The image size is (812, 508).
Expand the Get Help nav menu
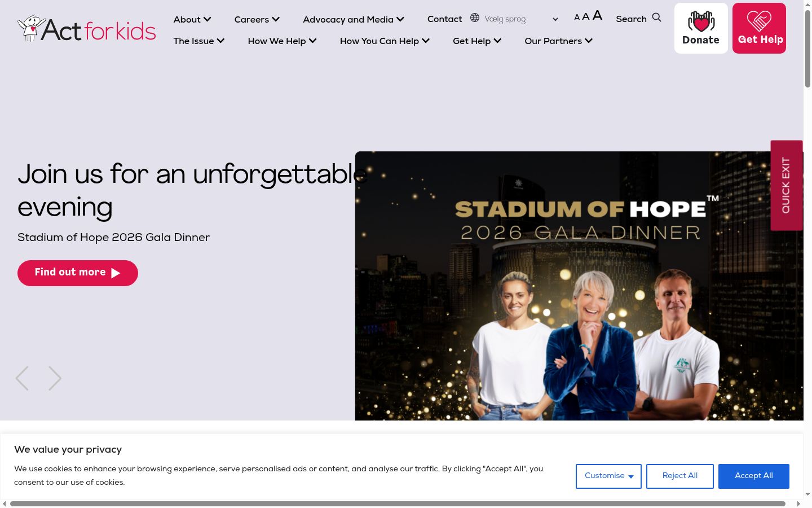click(x=477, y=41)
